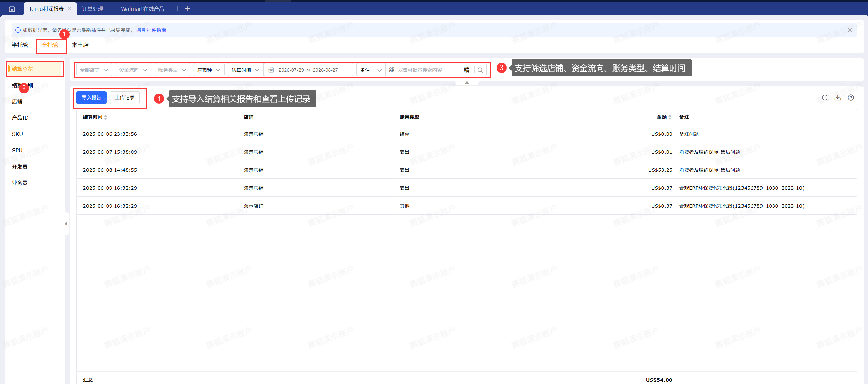868x384 pixels.
Task: Open the 备注 search-field dropdown
Action: click(x=371, y=70)
